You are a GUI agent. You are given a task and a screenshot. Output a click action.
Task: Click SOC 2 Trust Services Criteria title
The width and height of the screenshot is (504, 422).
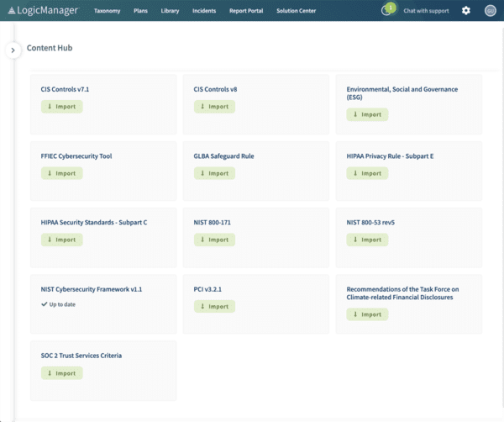(81, 356)
